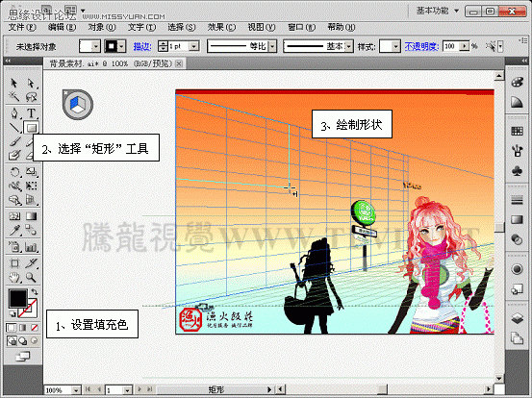
Task: Set paint mode to Gradient
Action: (x=23, y=328)
